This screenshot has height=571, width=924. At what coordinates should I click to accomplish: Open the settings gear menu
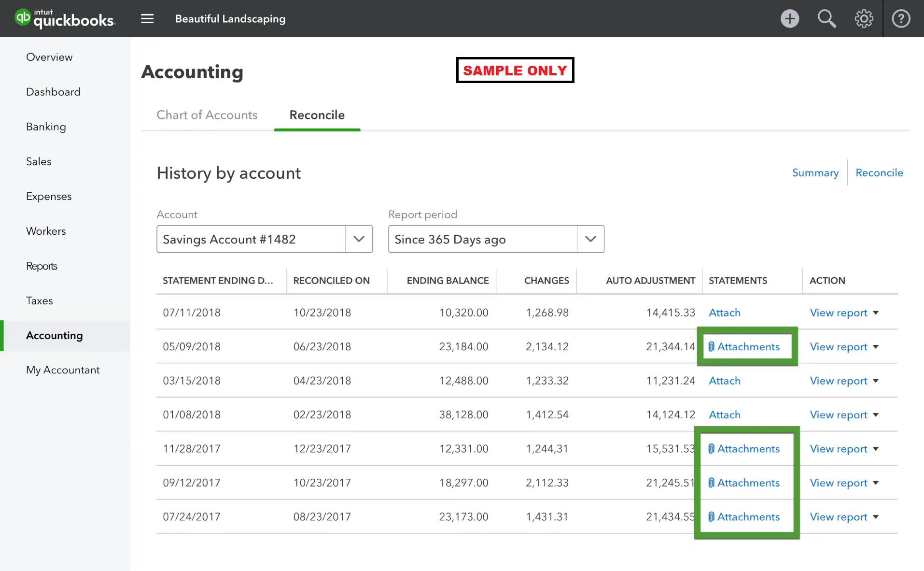(864, 19)
